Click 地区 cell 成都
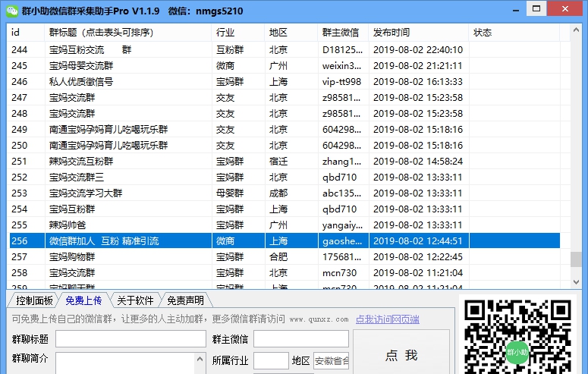 pos(278,193)
